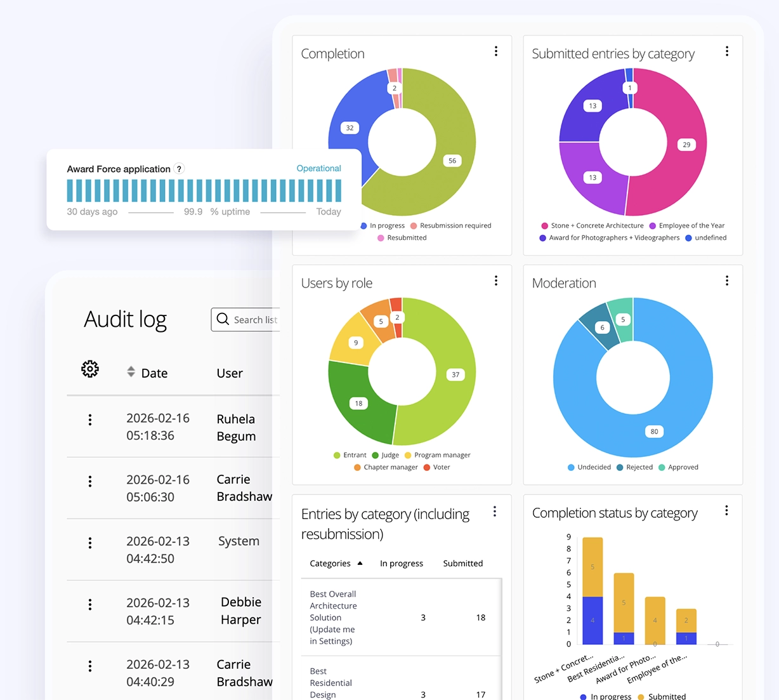This screenshot has height=700, width=779.
Task: Toggle Entrant series in Users by role legend
Action: point(350,455)
